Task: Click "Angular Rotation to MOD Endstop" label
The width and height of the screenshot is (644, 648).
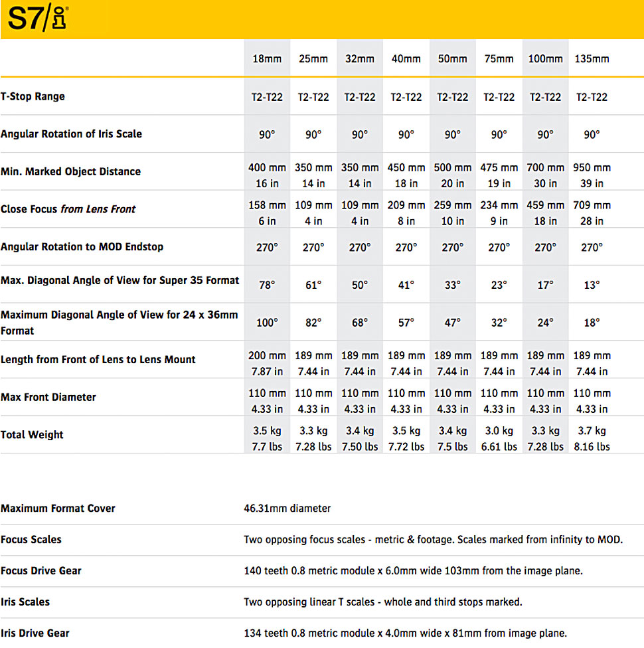Action: coord(82,247)
